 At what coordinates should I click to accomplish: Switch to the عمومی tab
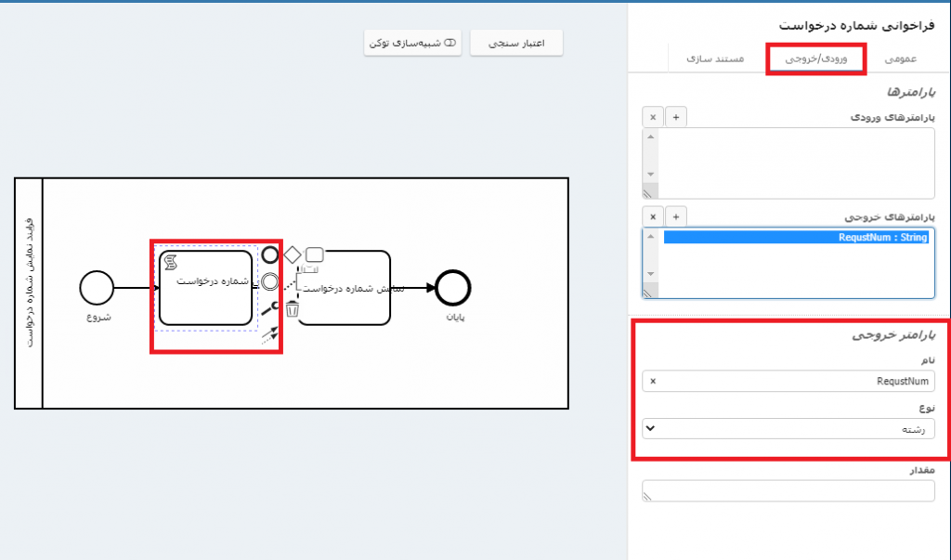(x=900, y=58)
